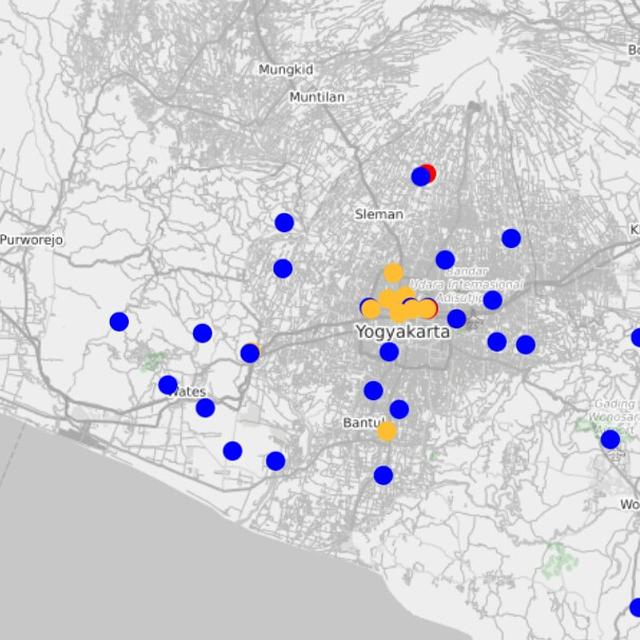Click the Muntilan town label
This screenshot has width=640, height=640.
[316, 97]
